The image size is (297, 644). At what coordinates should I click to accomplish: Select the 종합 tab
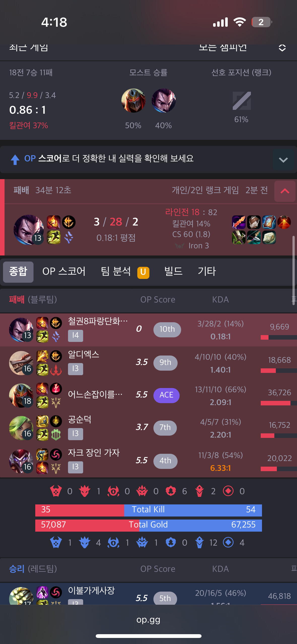tap(18, 272)
